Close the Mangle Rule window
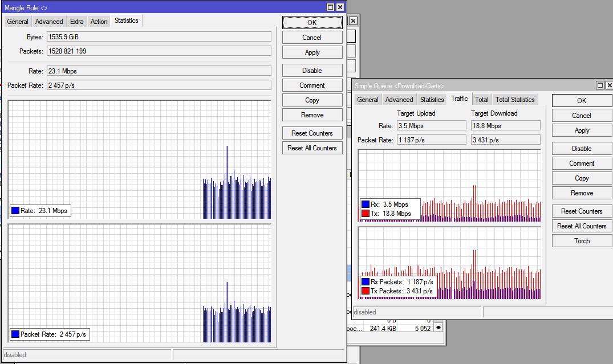613x364 pixels. click(x=340, y=7)
